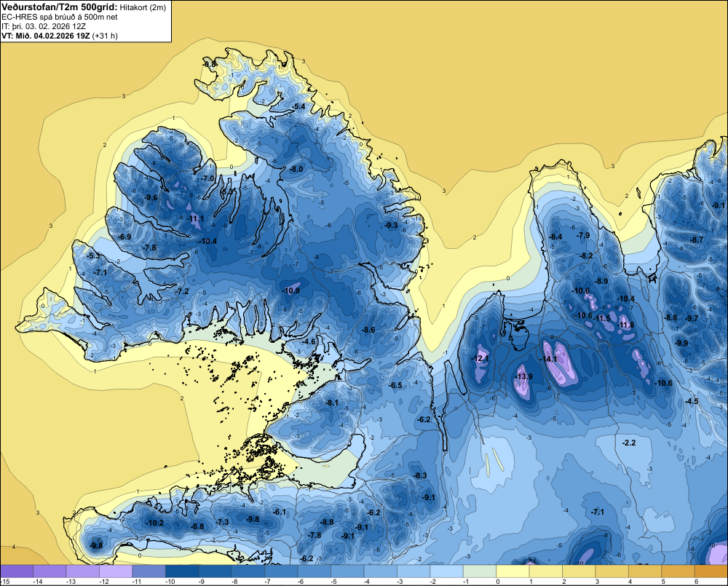Click the map temperature value -8.4
This screenshot has height=586, width=728.
click(x=555, y=237)
